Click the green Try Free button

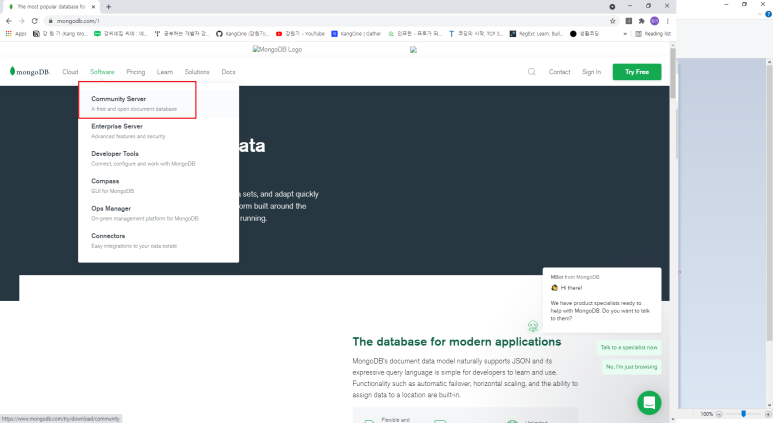click(x=637, y=71)
